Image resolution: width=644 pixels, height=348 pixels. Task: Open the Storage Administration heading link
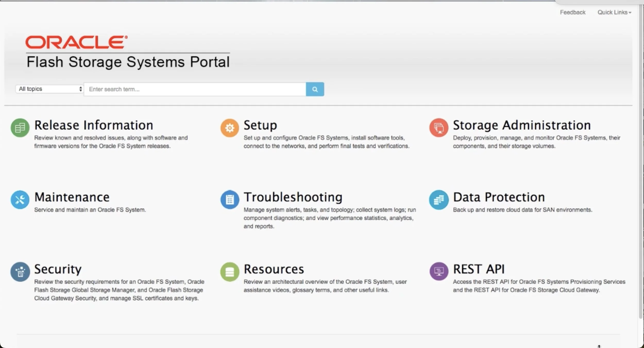[x=522, y=125]
